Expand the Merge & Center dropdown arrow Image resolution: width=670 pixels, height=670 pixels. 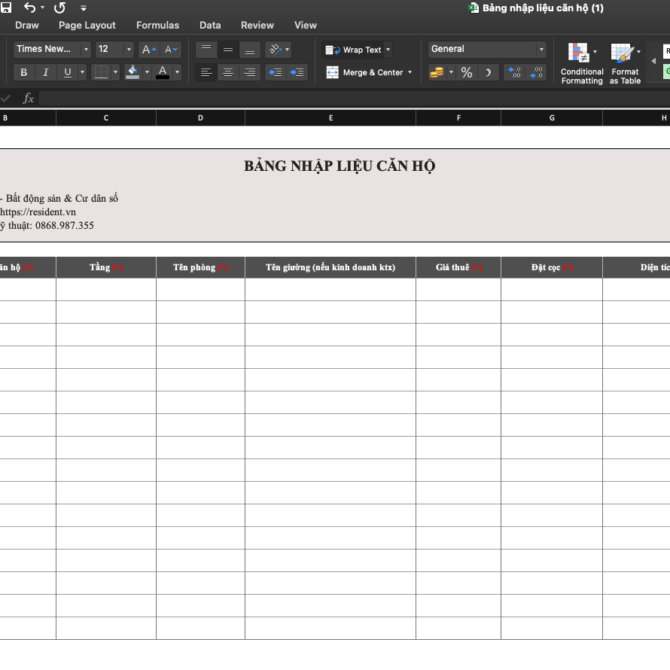coord(410,72)
